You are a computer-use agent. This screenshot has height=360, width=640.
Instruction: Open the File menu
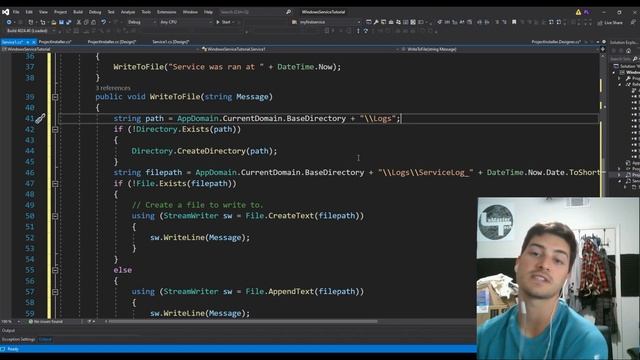(16, 12)
